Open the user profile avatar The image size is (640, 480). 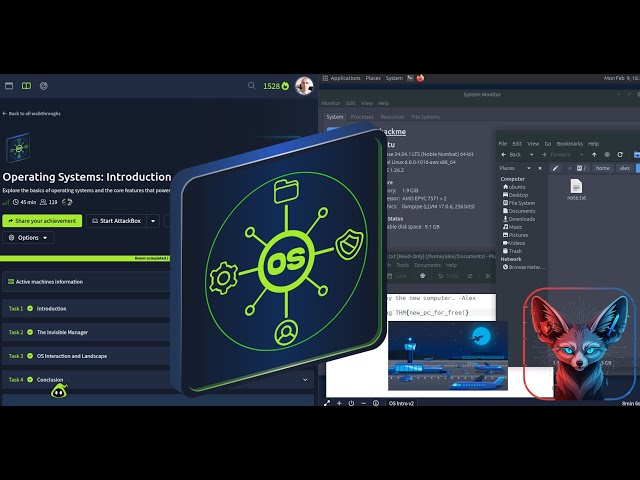(304, 86)
